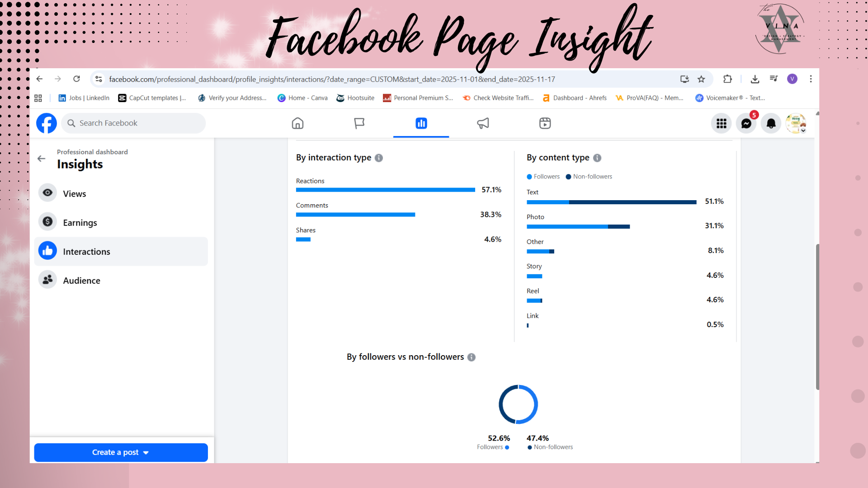Go back with Professional dashboard arrow

pyautogui.click(x=42, y=159)
